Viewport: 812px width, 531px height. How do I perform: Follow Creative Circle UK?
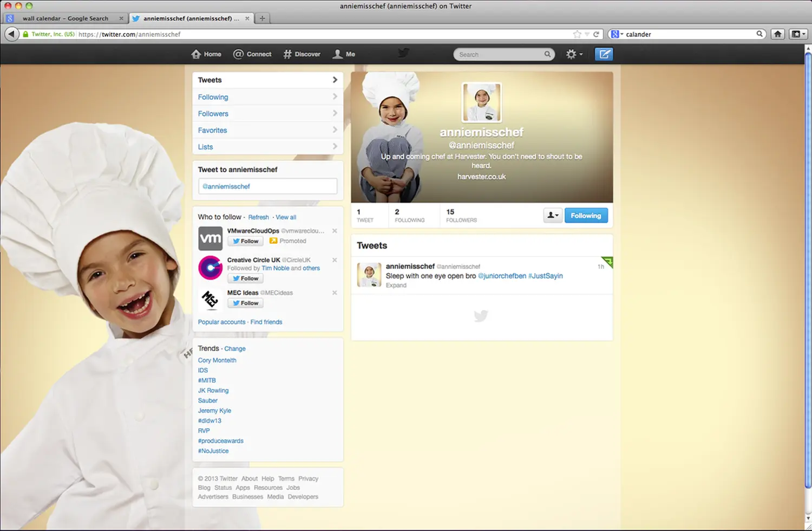pos(245,279)
